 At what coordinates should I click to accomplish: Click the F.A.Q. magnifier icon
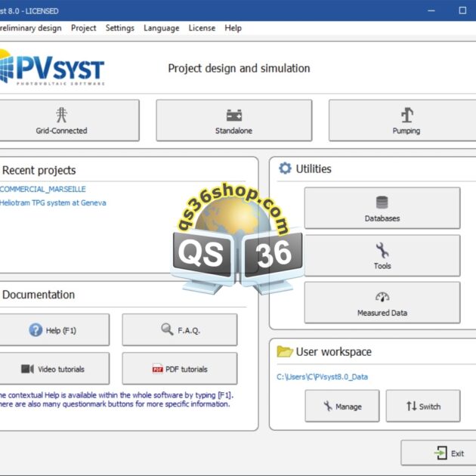pyautogui.click(x=167, y=329)
